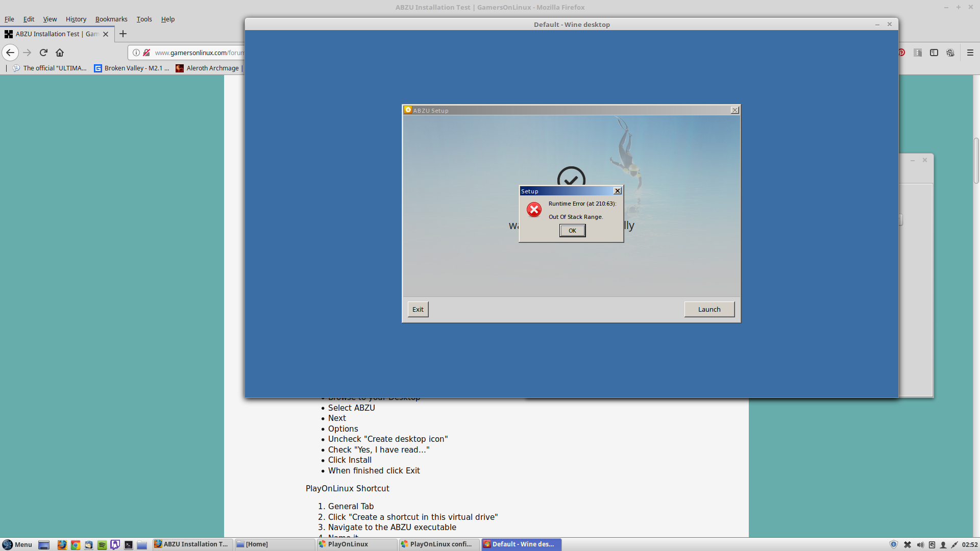Open the Firefox hamburger menu

tap(970, 53)
